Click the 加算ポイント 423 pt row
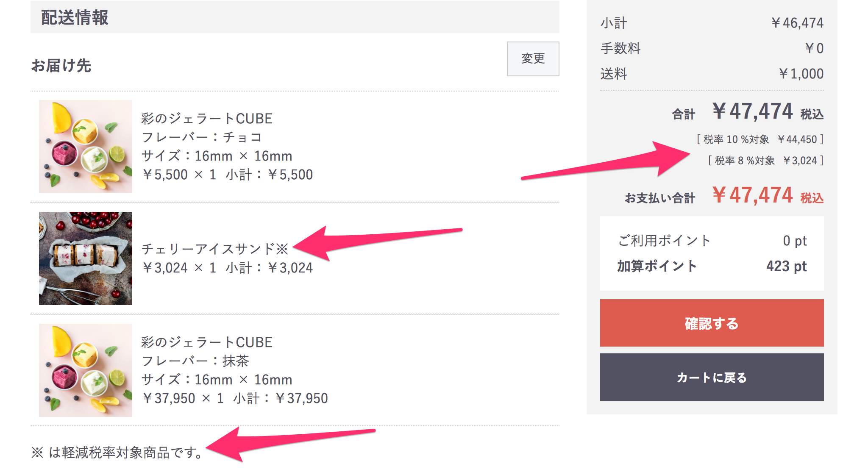This screenshot has height=472, width=868. [712, 266]
